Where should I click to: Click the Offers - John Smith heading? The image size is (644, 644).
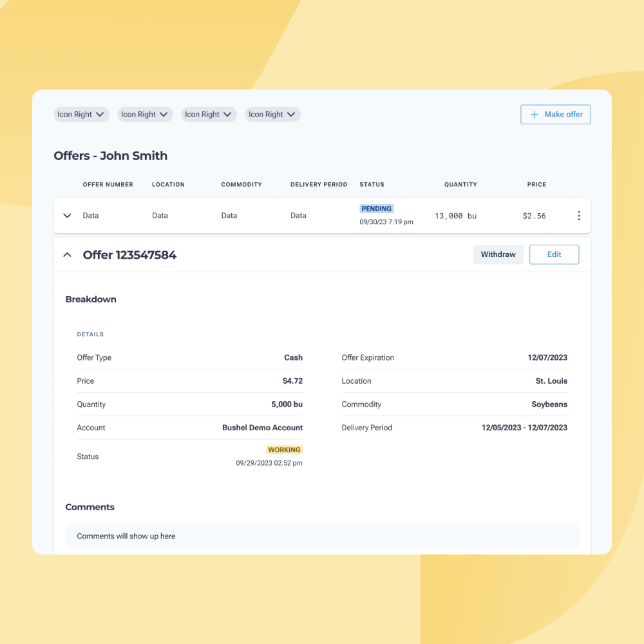(x=111, y=156)
